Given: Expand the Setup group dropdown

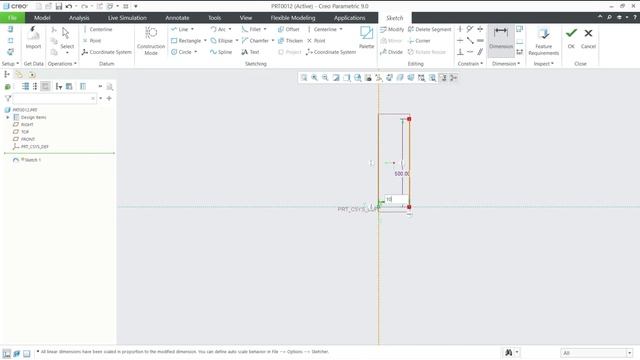Looking at the screenshot, I should pyautogui.click(x=10, y=64).
